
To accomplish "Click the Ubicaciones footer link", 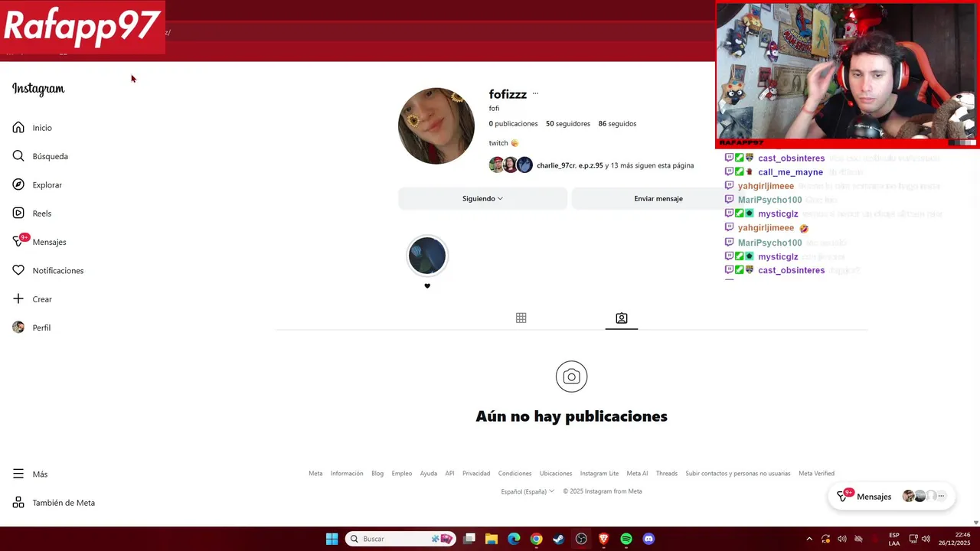I will 556,473.
